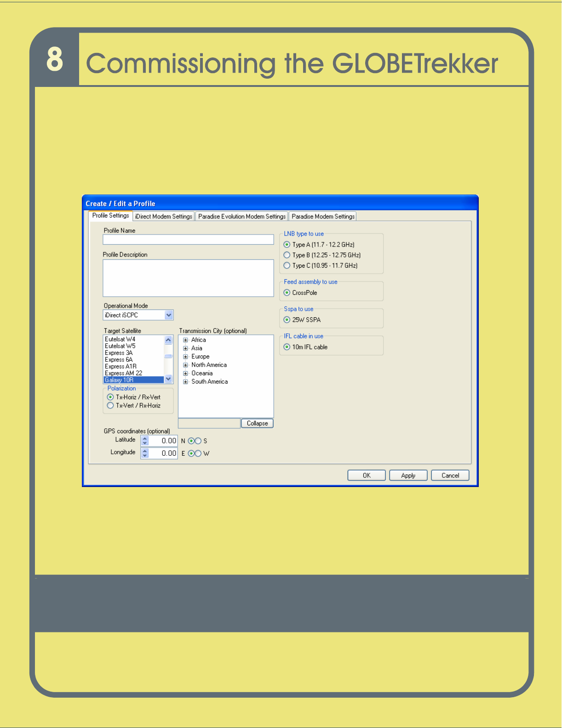Select Galaxy 10R satellite
The width and height of the screenshot is (562, 728).
(x=133, y=380)
